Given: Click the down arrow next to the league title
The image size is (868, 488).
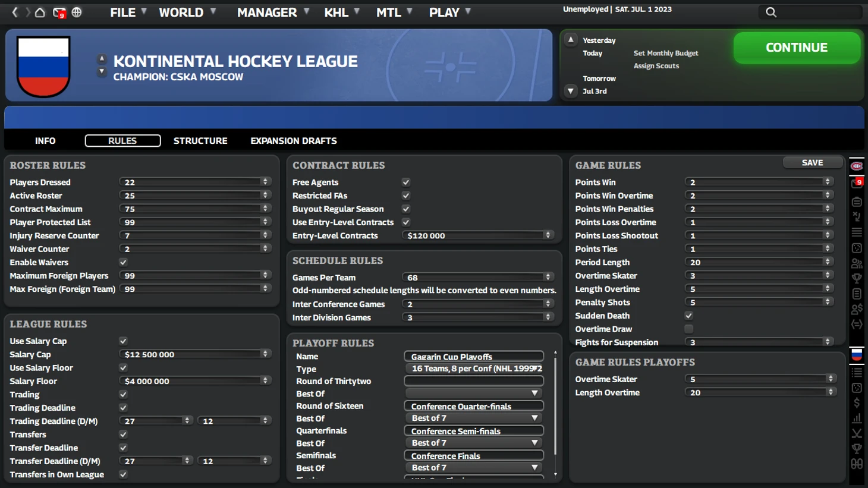Looking at the screenshot, I should 102,71.
